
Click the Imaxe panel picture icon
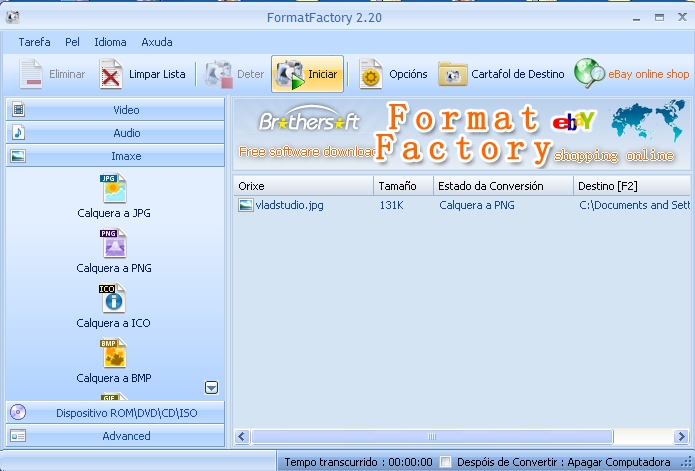click(18, 156)
